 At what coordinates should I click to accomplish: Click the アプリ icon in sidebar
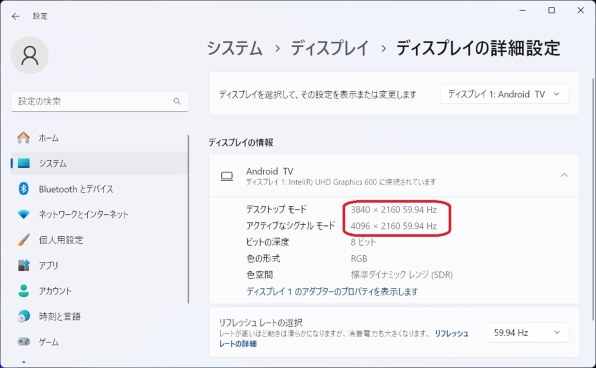pyautogui.click(x=24, y=265)
